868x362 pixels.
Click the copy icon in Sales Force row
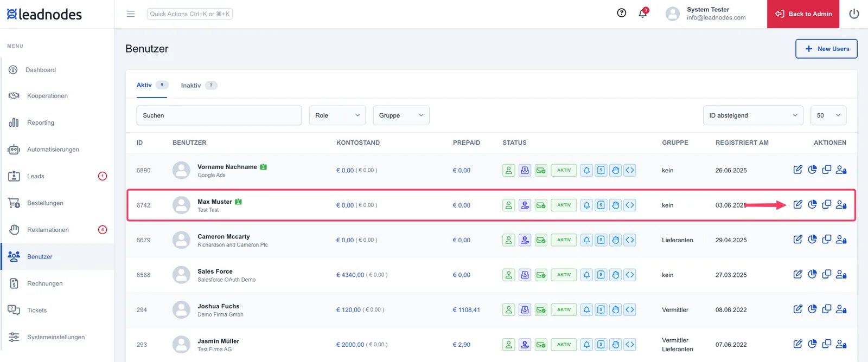click(x=827, y=274)
